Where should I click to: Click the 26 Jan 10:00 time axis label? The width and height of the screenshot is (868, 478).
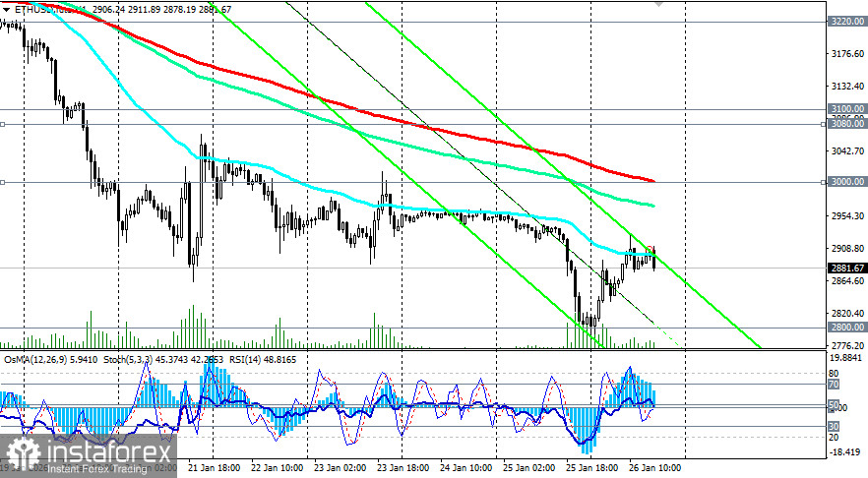click(654, 468)
